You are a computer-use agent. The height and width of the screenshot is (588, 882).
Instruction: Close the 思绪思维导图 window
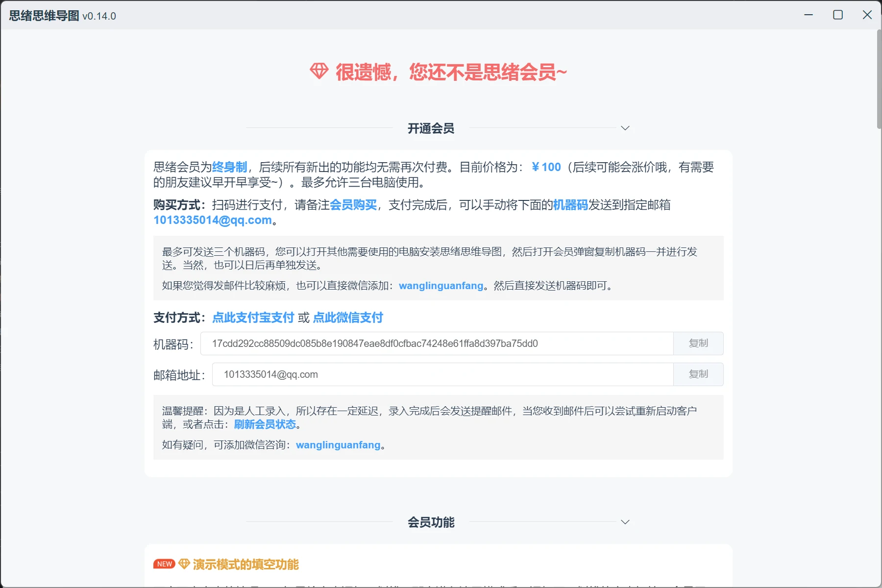click(867, 15)
